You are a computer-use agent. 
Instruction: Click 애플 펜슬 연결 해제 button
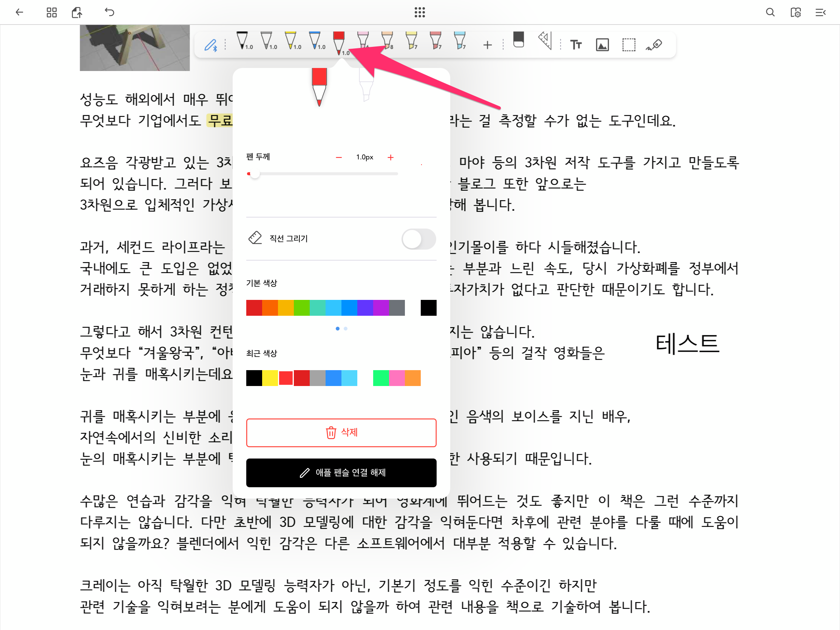pyautogui.click(x=341, y=473)
